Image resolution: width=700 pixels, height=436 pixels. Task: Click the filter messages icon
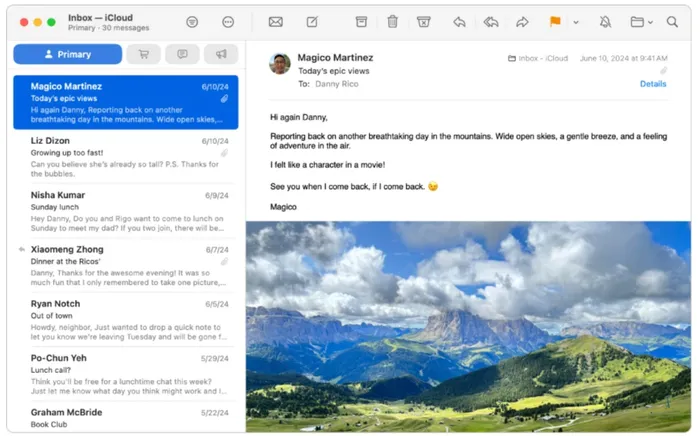(192, 21)
